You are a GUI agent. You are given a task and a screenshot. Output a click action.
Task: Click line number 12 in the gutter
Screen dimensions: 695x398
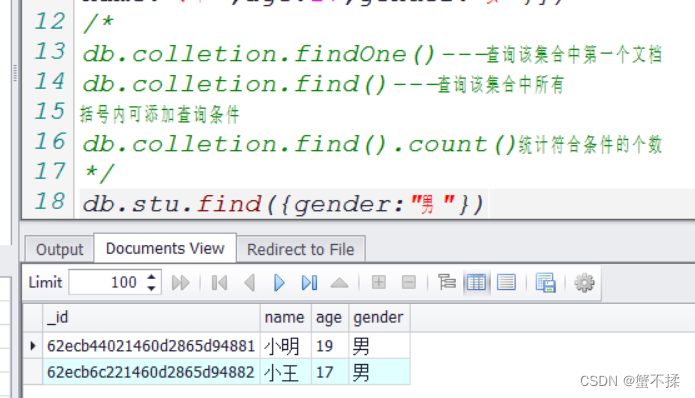(50, 21)
